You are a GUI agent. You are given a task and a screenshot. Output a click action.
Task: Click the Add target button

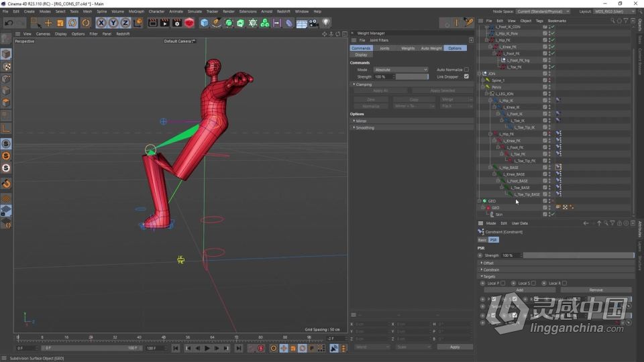tap(519, 290)
